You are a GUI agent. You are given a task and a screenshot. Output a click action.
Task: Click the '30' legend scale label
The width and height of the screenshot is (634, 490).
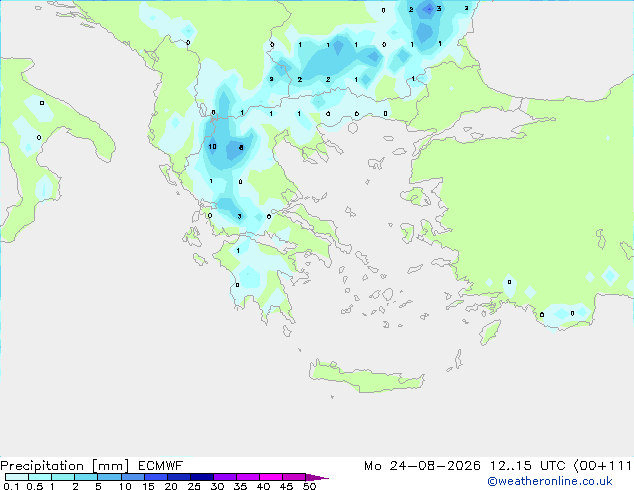pyautogui.click(x=218, y=486)
